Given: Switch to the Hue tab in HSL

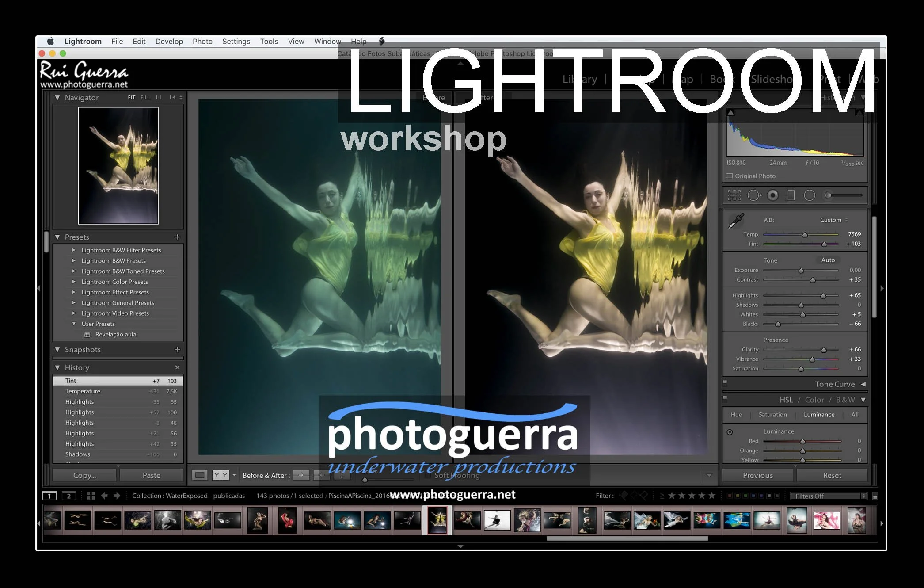Looking at the screenshot, I should point(736,415).
